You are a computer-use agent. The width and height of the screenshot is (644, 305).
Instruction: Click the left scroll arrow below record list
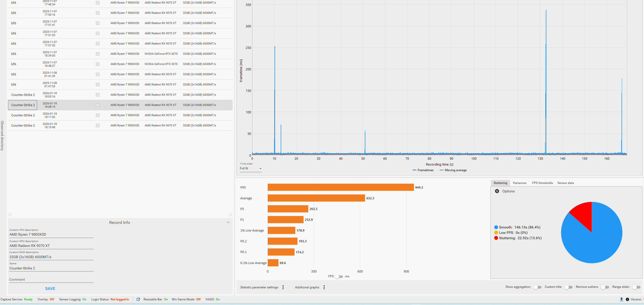(10, 214)
